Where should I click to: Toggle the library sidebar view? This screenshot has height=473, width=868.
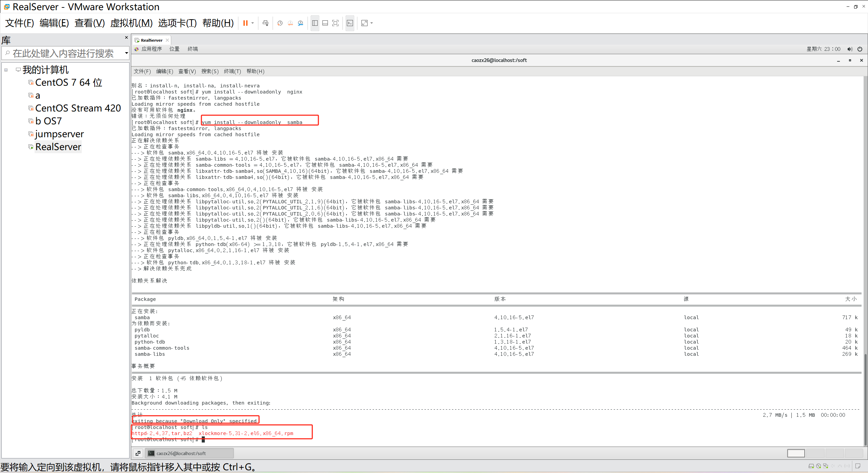click(x=315, y=23)
